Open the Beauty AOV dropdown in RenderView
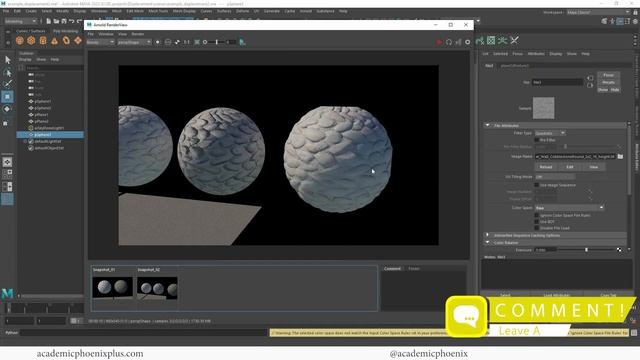Viewport: 640px width, 360px height. (x=100, y=42)
